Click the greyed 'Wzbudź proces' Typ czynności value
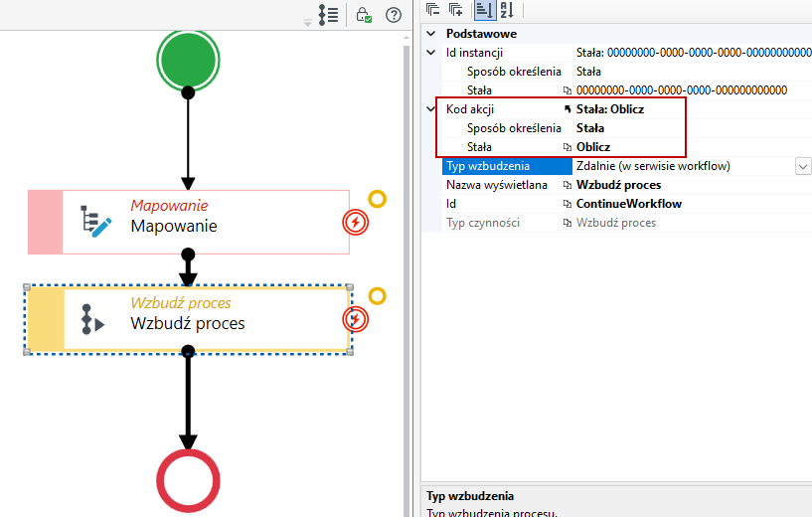The image size is (812, 517). click(616, 223)
